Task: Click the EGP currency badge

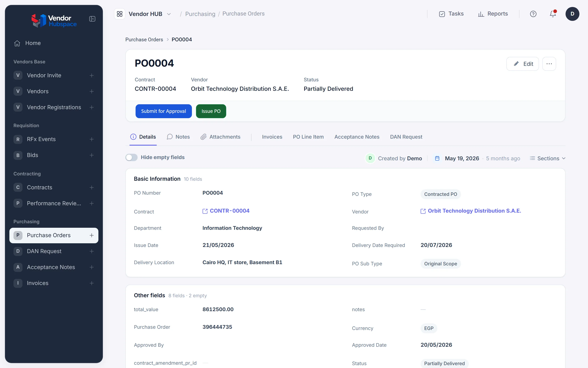Action: 429,328
